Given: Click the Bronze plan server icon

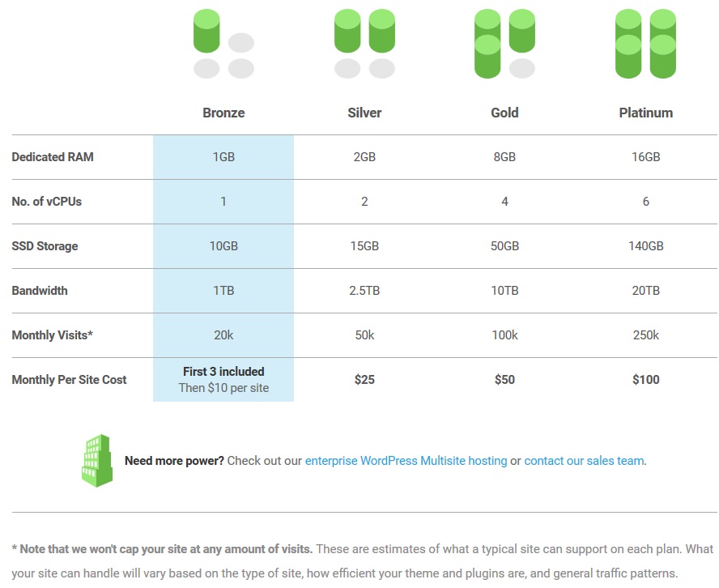Looking at the screenshot, I should pos(223,44).
